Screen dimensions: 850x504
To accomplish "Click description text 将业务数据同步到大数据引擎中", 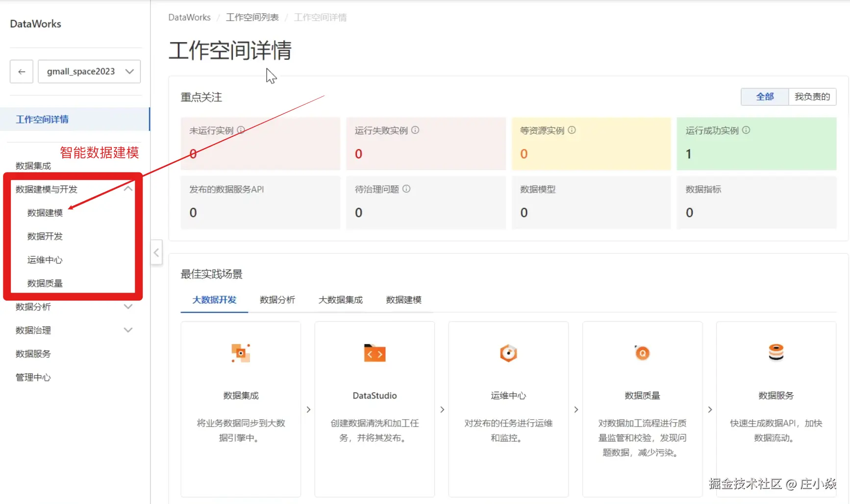I will (x=241, y=430).
